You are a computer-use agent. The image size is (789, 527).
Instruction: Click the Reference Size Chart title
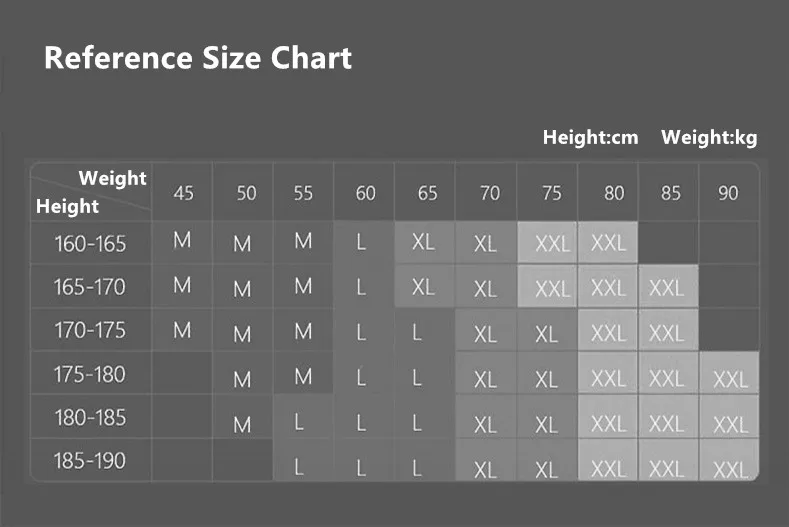[198, 57]
